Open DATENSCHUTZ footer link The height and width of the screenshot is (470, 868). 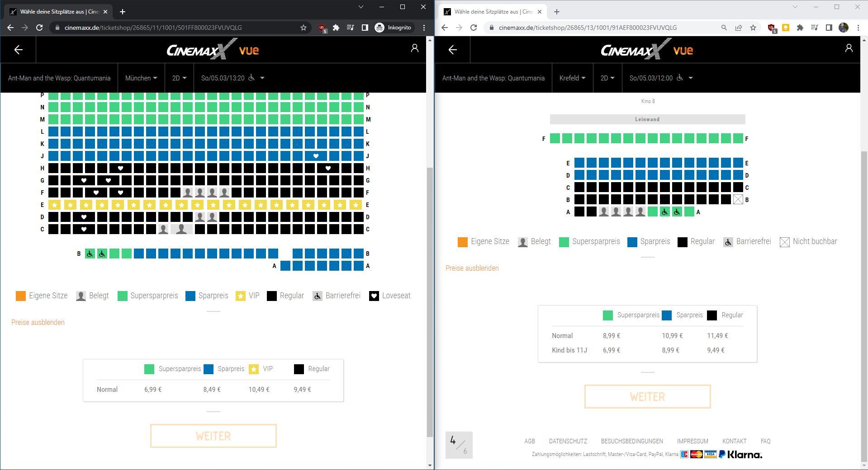pos(568,441)
